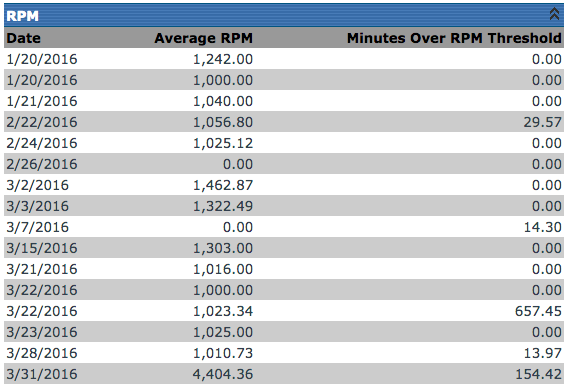Select the 3/15/2016 date cell
The height and width of the screenshot is (390, 566).
(42, 248)
